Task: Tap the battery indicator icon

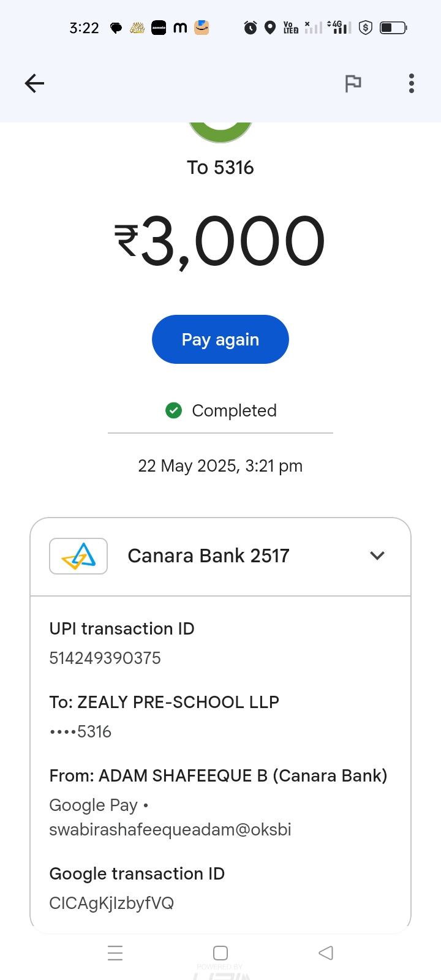Action: click(393, 28)
